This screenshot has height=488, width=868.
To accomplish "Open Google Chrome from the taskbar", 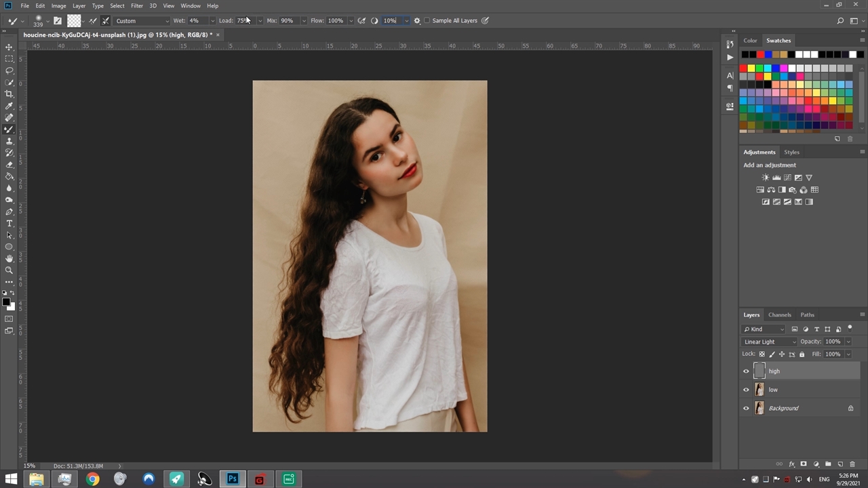I will (x=93, y=479).
